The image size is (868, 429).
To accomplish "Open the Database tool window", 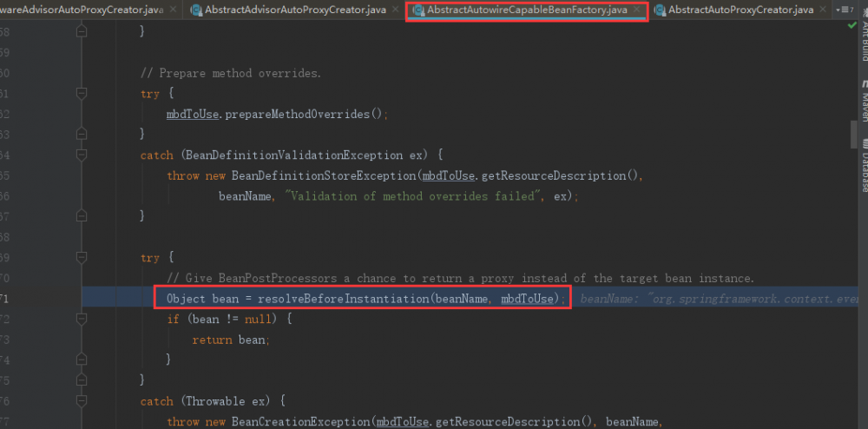I will point(864,166).
